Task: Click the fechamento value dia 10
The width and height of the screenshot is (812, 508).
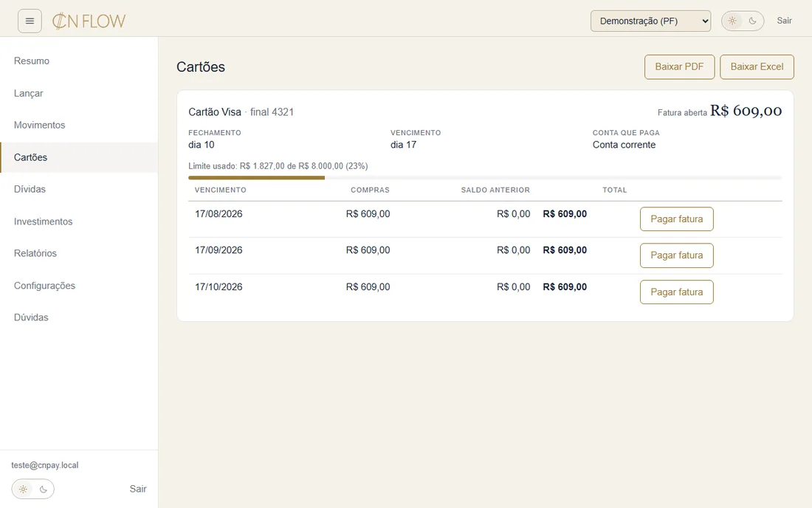Action: coord(202,145)
